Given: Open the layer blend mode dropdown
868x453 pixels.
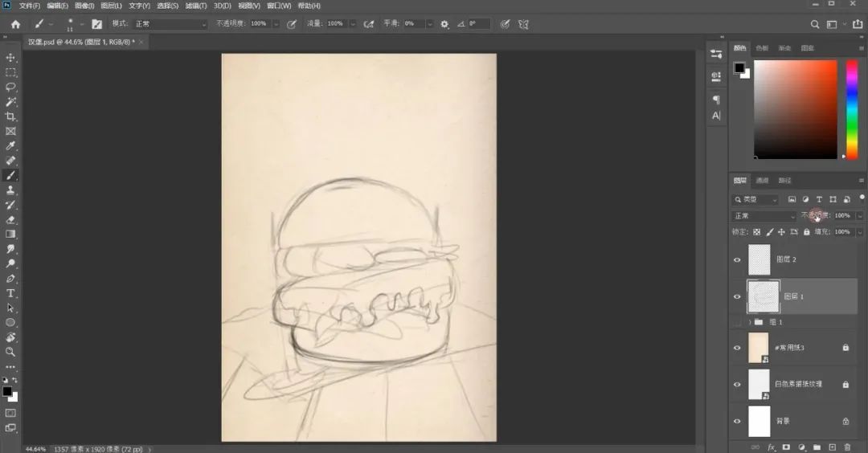Looking at the screenshot, I should [x=764, y=216].
